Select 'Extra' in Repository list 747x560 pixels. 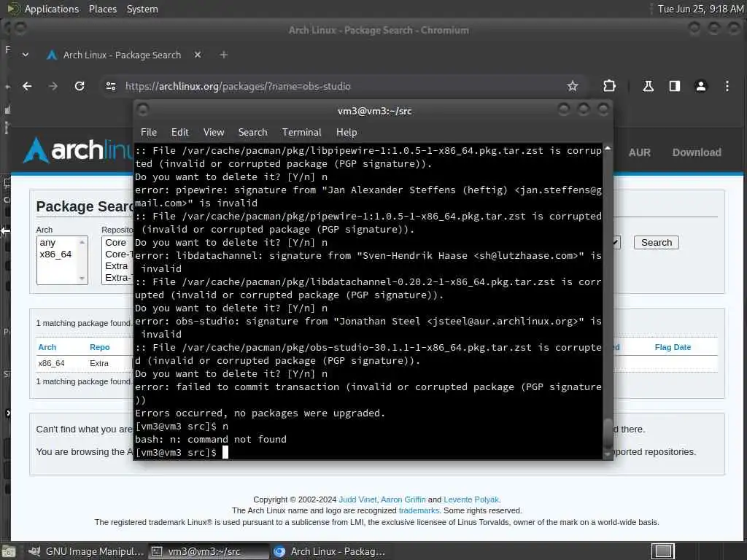(117, 265)
